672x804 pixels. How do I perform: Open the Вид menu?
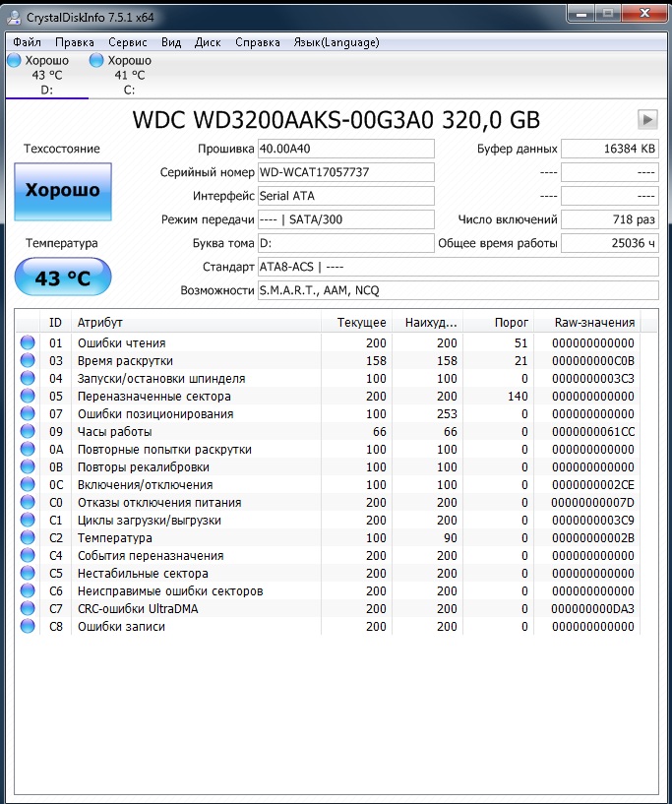[171, 42]
